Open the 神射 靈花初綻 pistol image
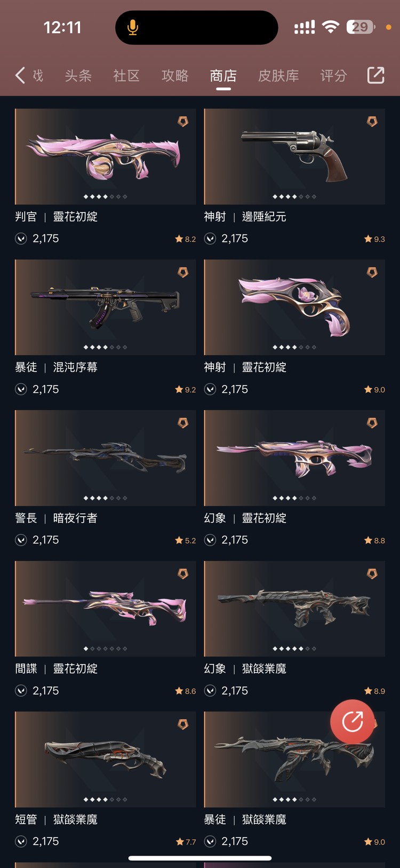The height and width of the screenshot is (868, 400). [x=294, y=307]
